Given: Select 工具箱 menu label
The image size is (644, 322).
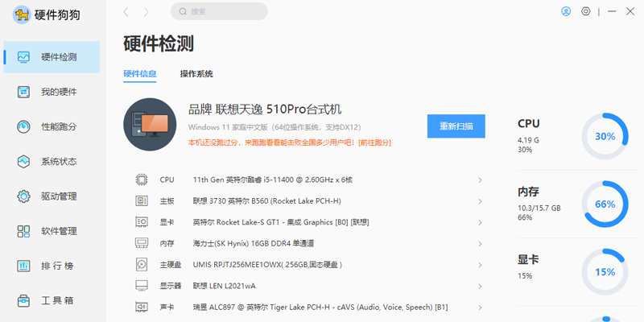Looking at the screenshot, I should [57, 300].
